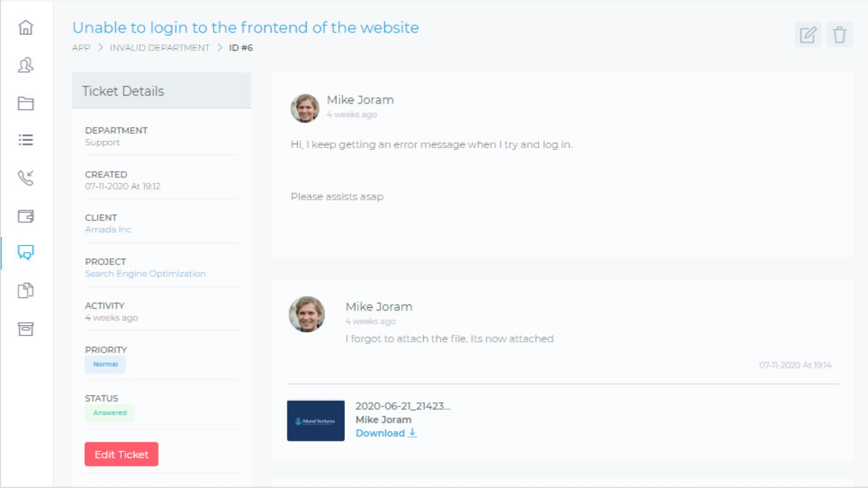Go to APP in breadcrumb
The height and width of the screenshot is (488, 868).
(x=81, y=48)
